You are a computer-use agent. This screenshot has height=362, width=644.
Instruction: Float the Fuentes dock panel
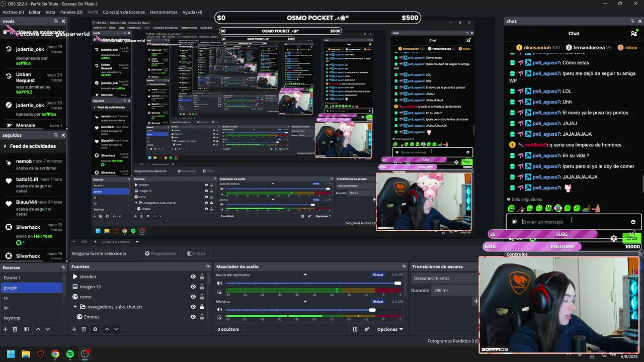208,266
